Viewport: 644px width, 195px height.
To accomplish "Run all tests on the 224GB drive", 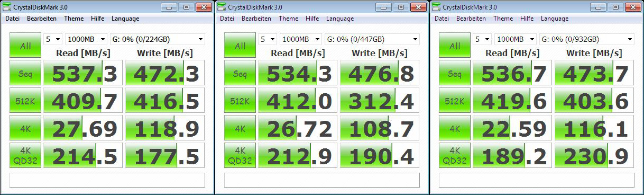I will click(x=25, y=46).
